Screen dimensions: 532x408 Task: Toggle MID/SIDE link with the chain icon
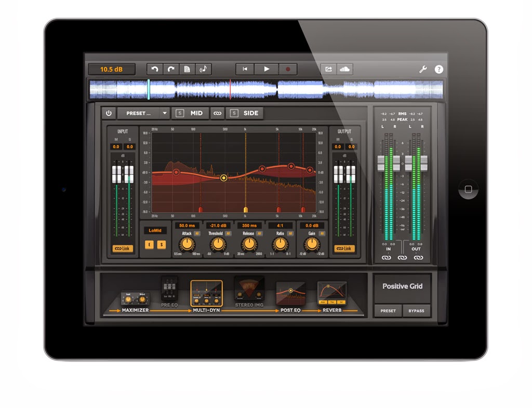pyautogui.click(x=217, y=113)
